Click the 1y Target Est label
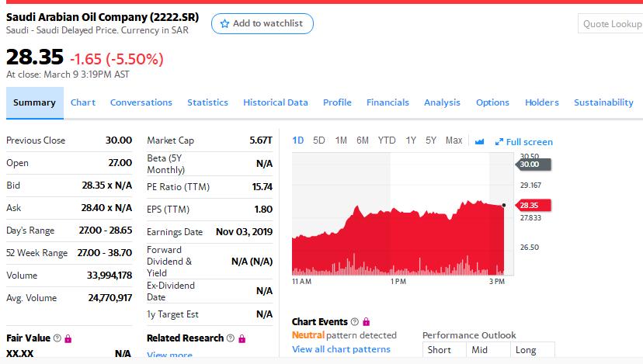The image size is (643, 364). tap(172, 314)
